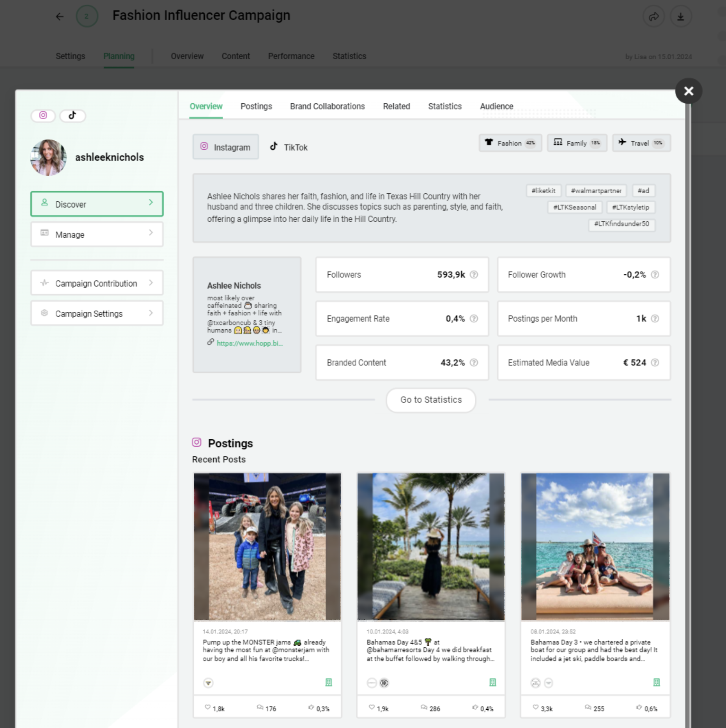Click the Go to Statistics button
726x728 pixels.
tap(430, 400)
